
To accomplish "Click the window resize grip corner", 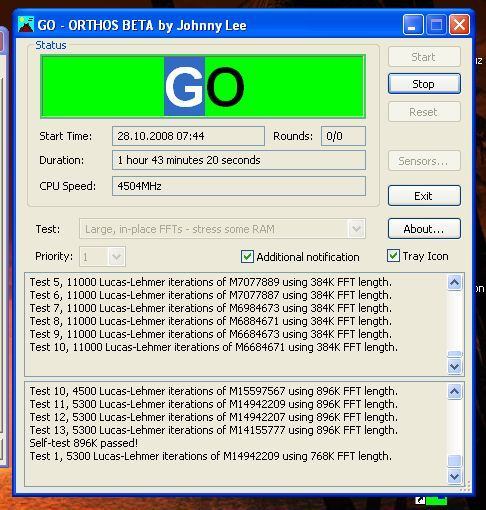I will pos(465,486).
